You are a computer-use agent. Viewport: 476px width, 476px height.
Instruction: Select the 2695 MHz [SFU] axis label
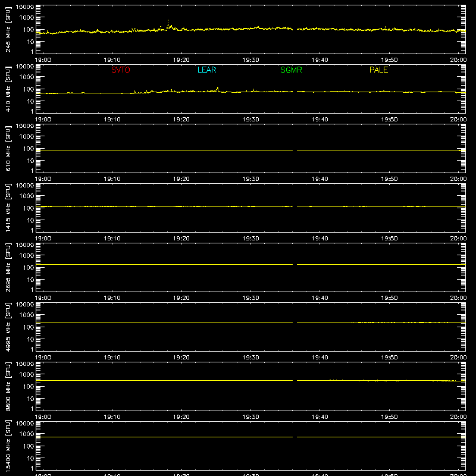8,267
